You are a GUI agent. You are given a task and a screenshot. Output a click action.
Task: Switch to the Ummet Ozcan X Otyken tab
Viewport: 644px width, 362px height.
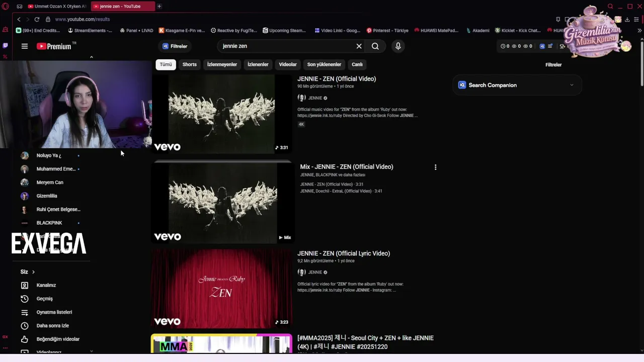pyautogui.click(x=57, y=7)
